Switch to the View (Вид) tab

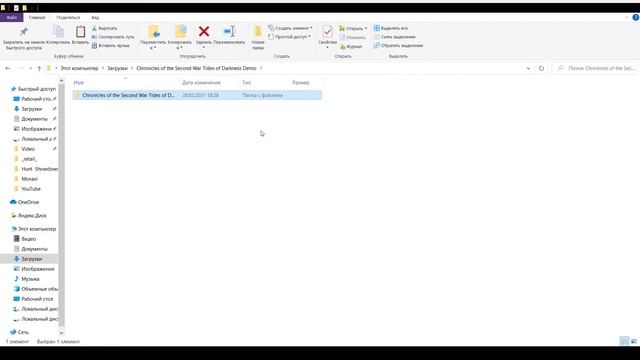coord(95,18)
